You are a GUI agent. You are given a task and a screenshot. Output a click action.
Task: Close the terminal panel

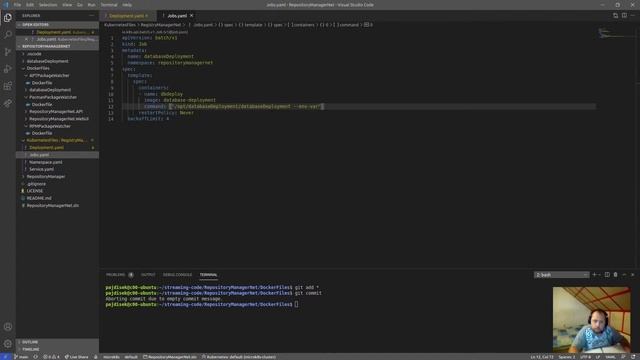pos(633,275)
